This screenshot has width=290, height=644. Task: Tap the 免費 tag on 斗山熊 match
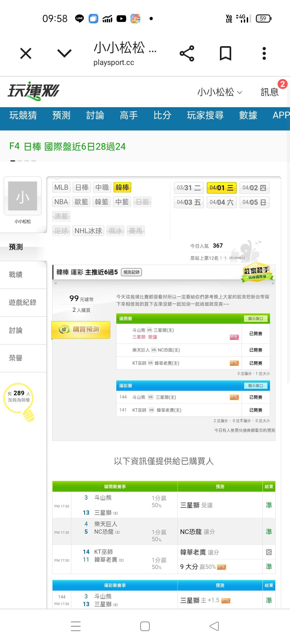coord(234,337)
